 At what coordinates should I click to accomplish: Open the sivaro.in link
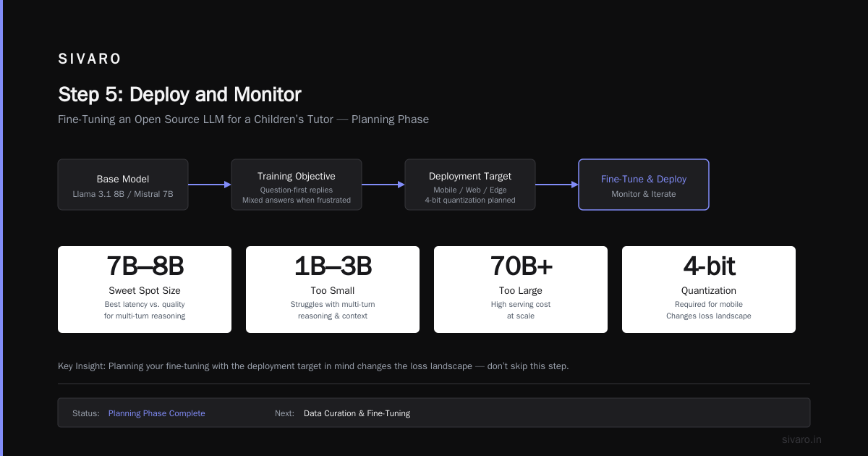pyautogui.click(x=801, y=439)
